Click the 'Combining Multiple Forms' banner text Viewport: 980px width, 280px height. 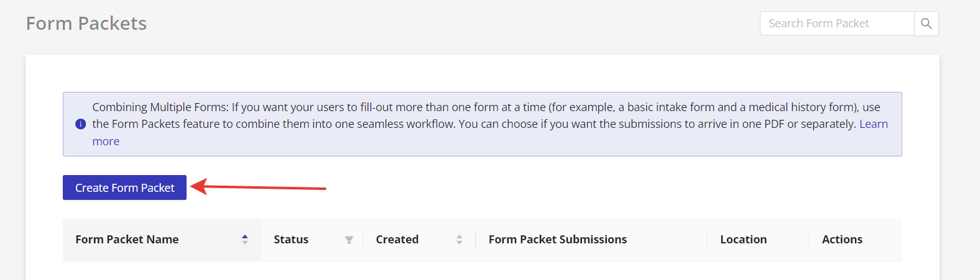[160, 107]
